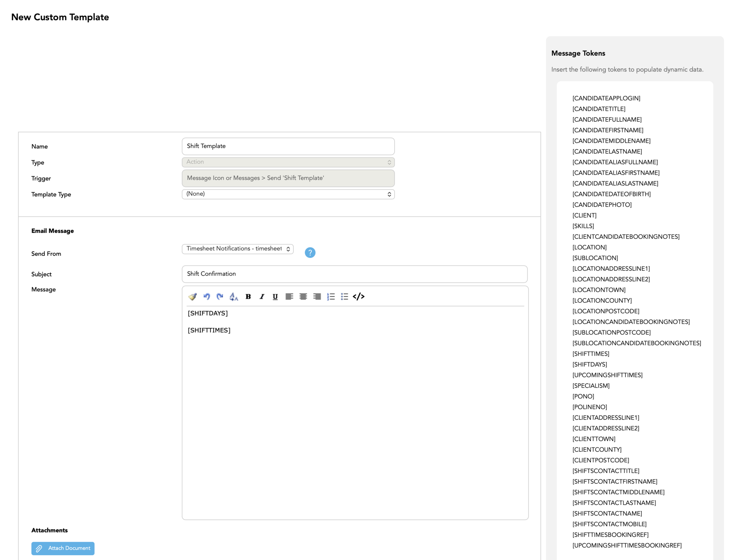Click the [CANDIDATEFULLNAME] token

607,119
